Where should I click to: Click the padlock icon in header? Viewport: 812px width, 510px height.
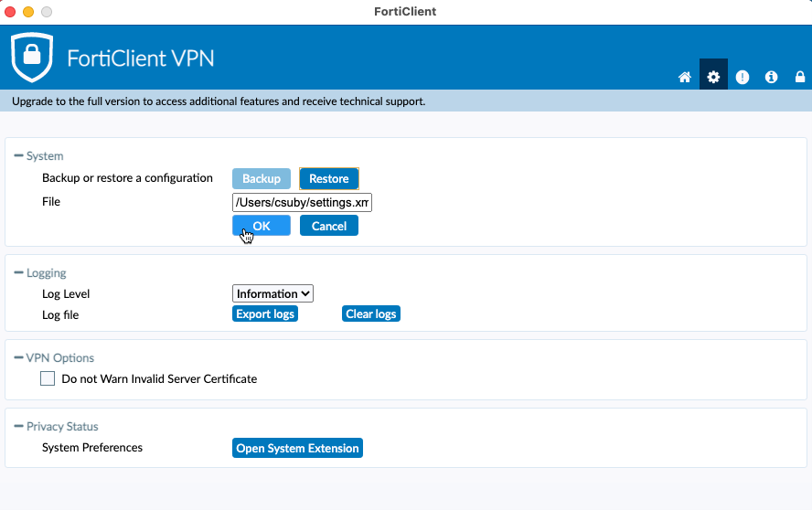800,77
